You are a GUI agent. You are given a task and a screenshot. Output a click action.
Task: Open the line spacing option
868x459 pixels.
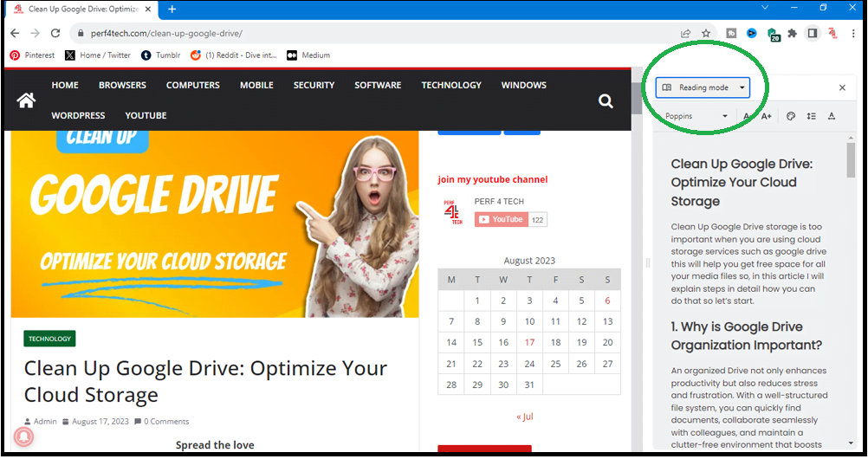pos(811,116)
